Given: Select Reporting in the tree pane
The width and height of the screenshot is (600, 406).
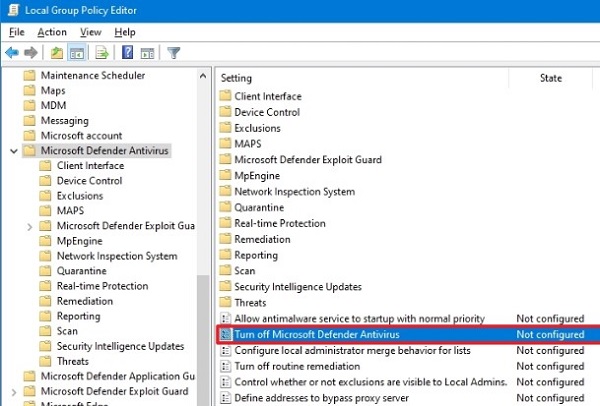Looking at the screenshot, I should tap(78, 316).
